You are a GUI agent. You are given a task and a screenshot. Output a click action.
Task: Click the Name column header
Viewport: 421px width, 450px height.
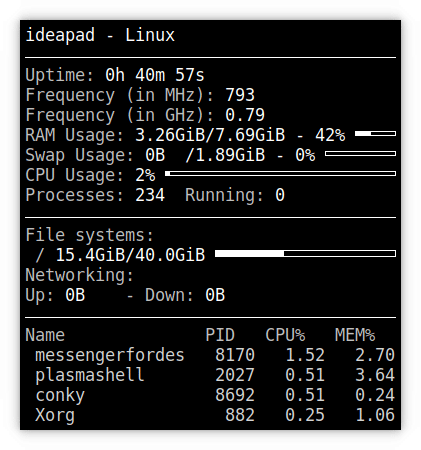pos(45,335)
